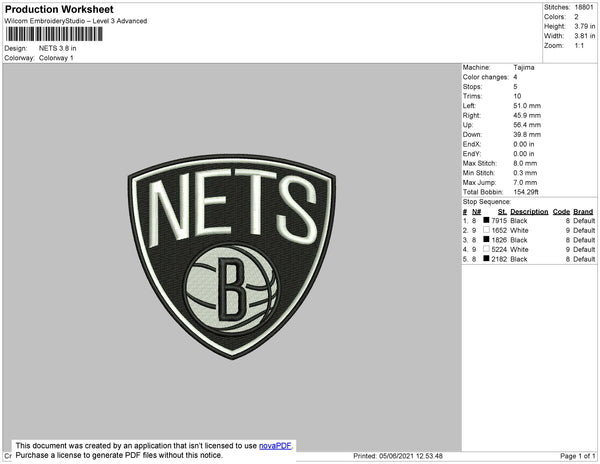Select the Zoom value '1:1'
The width and height of the screenshot is (600, 464).
[579, 46]
